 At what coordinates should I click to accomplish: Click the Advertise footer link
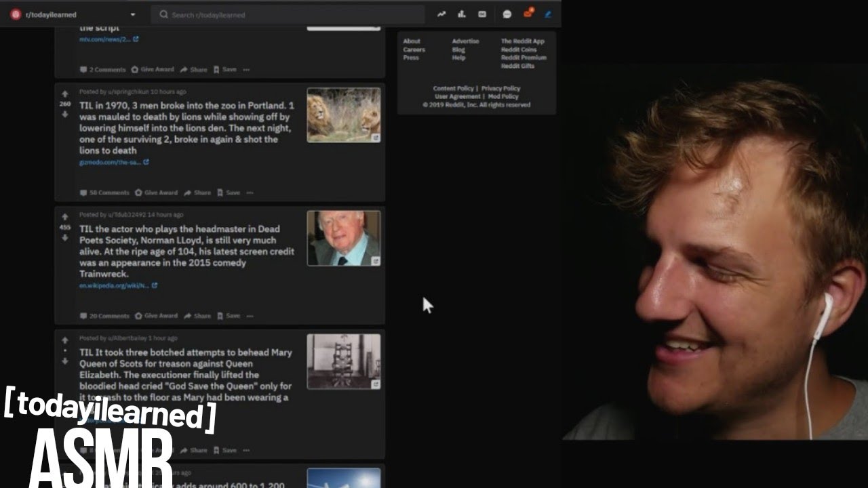tap(465, 41)
